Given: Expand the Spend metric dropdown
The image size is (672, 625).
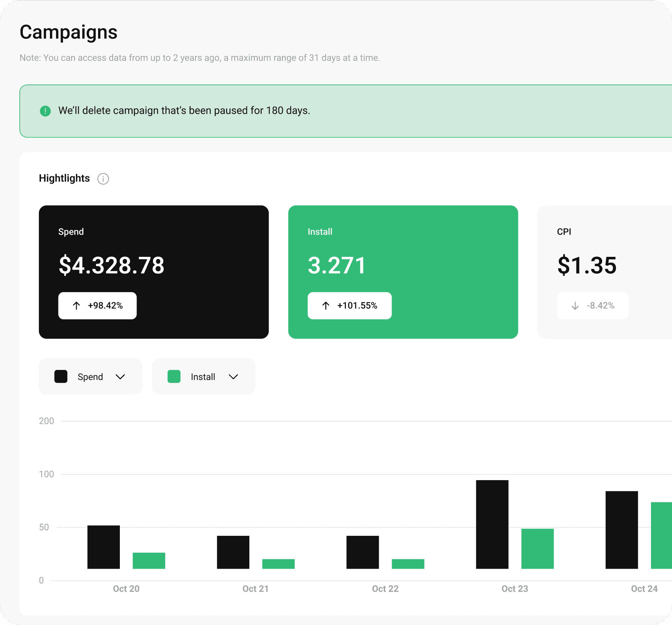Looking at the screenshot, I should click(90, 377).
